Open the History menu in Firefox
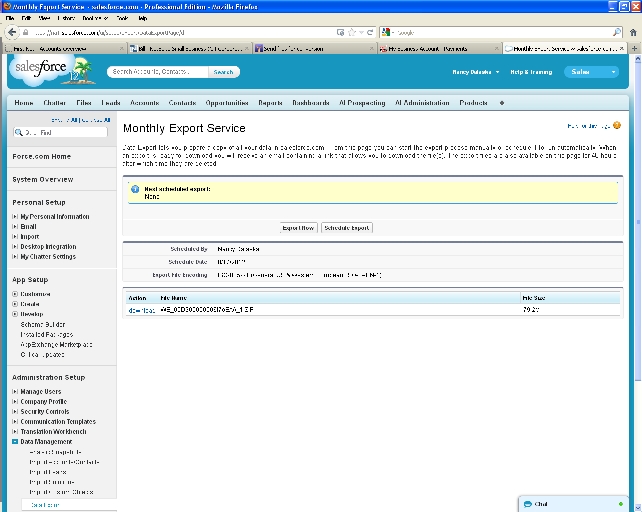 (x=66, y=18)
